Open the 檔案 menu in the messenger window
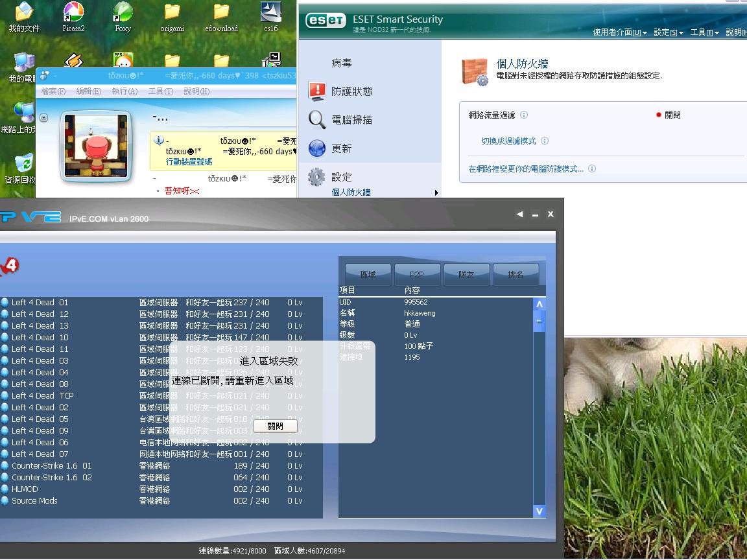The image size is (747, 560). click(x=52, y=92)
